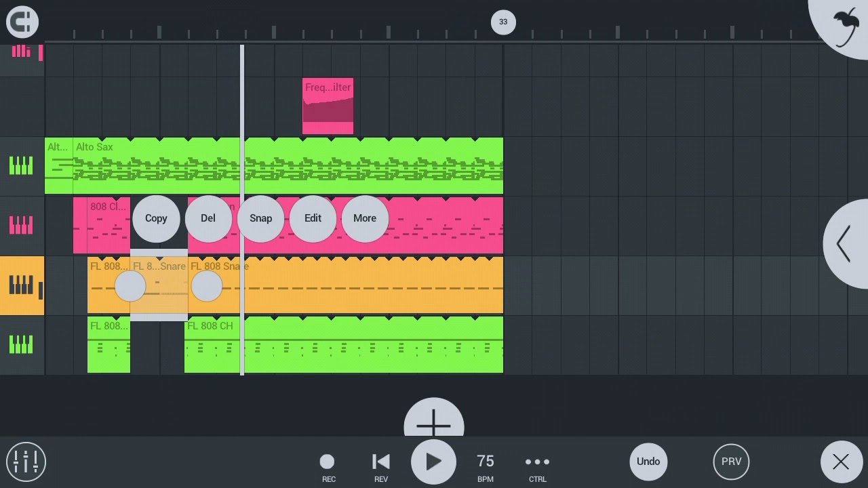Select the green FL 808 CH track icon
The height and width of the screenshot is (488, 868).
click(x=21, y=345)
